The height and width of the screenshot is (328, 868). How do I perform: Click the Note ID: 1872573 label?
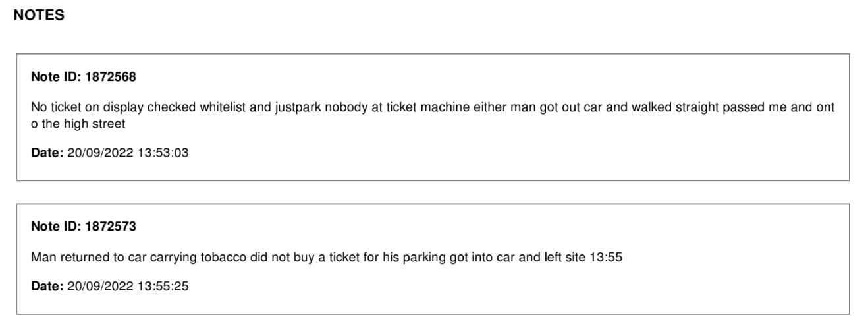(x=84, y=227)
